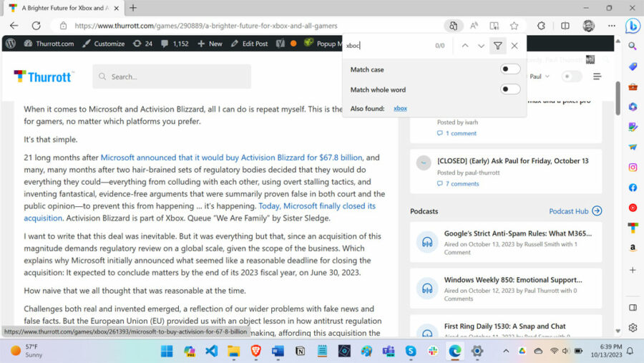This screenshot has height=363, width=644.
Task: Go back to the previous page
Action: click(x=14, y=26)
